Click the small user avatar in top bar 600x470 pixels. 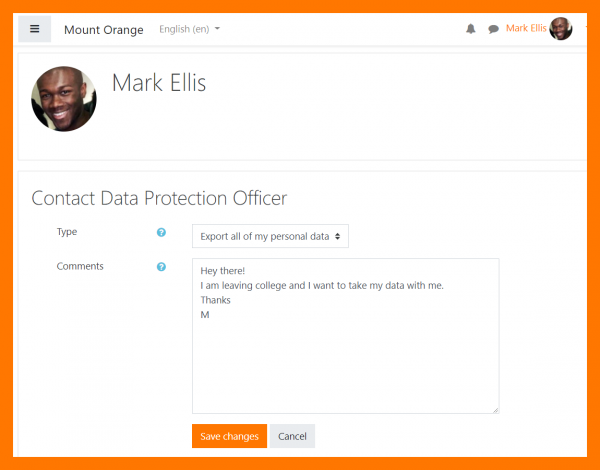click(561, 29)
